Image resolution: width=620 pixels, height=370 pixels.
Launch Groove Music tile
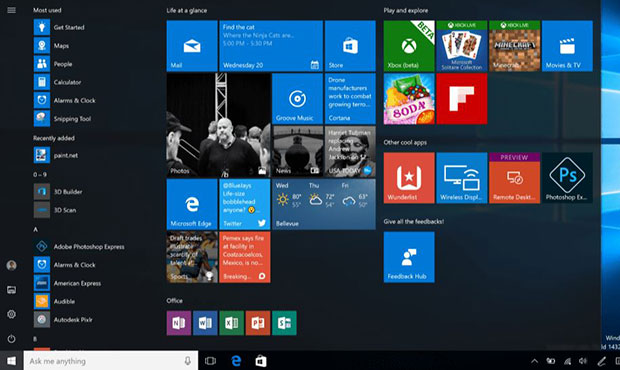pos(297,99)
